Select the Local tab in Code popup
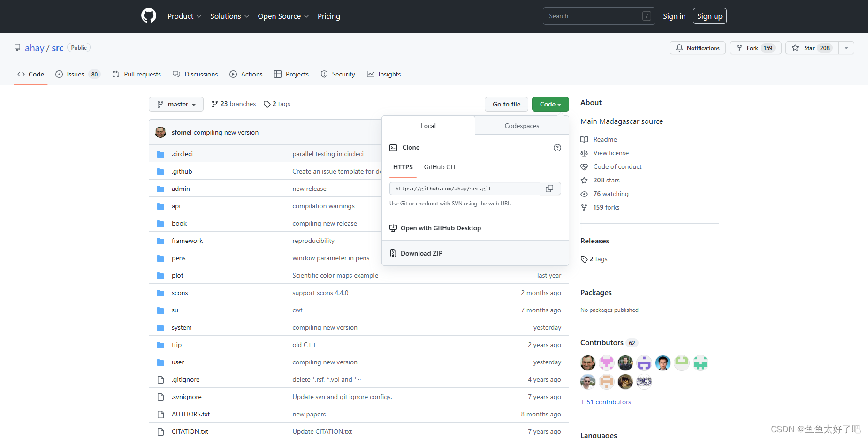This screenshot has width=868, height=438. click(x=428, y=126)
